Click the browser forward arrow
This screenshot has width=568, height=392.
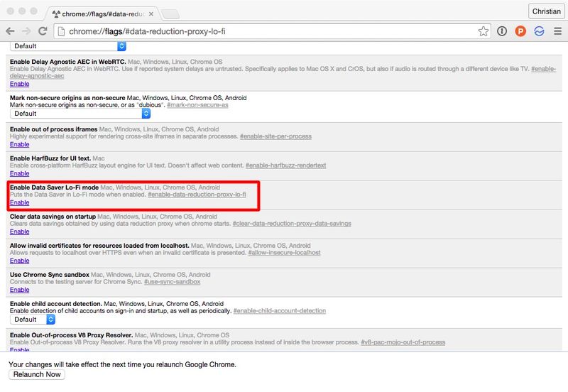(x=26, y=31)
